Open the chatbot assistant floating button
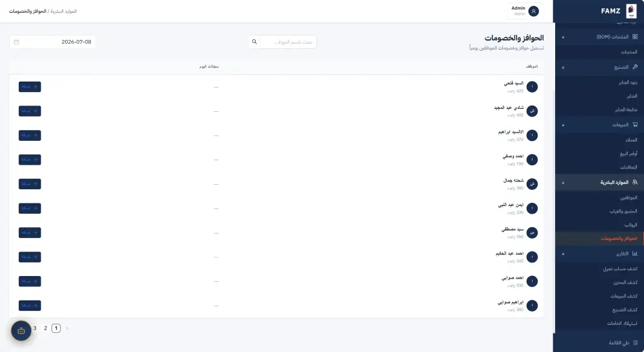 (x=21, y=331)
